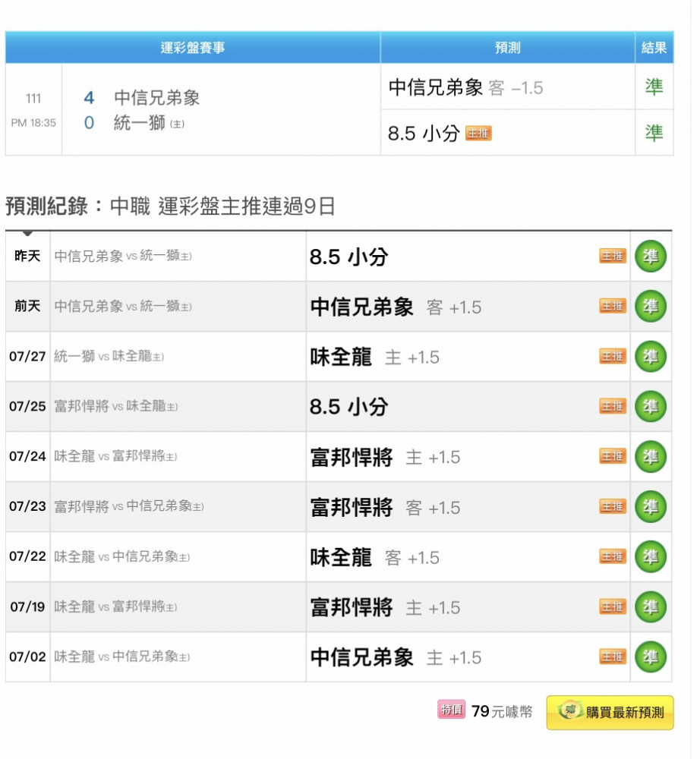Click green 準 result for 客 -1.5 prediction
This screenshot has height=759, width=700.
click(x=654, y=87)
